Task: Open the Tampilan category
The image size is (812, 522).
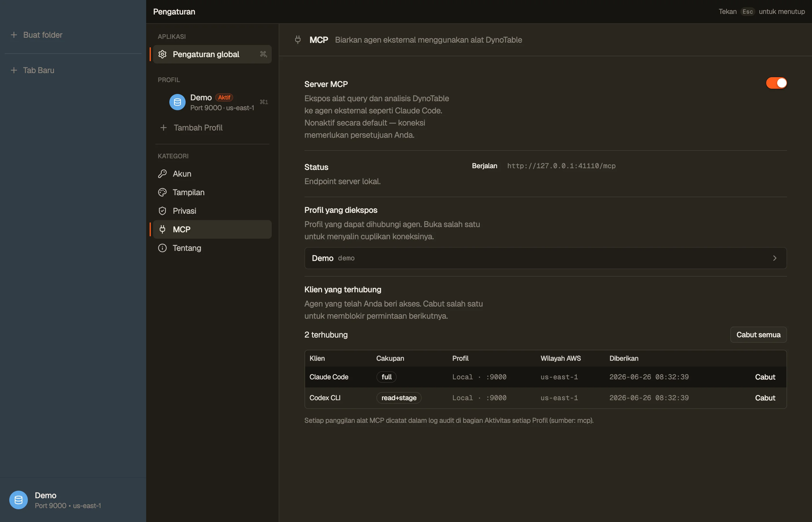Action: click(212, 192)
